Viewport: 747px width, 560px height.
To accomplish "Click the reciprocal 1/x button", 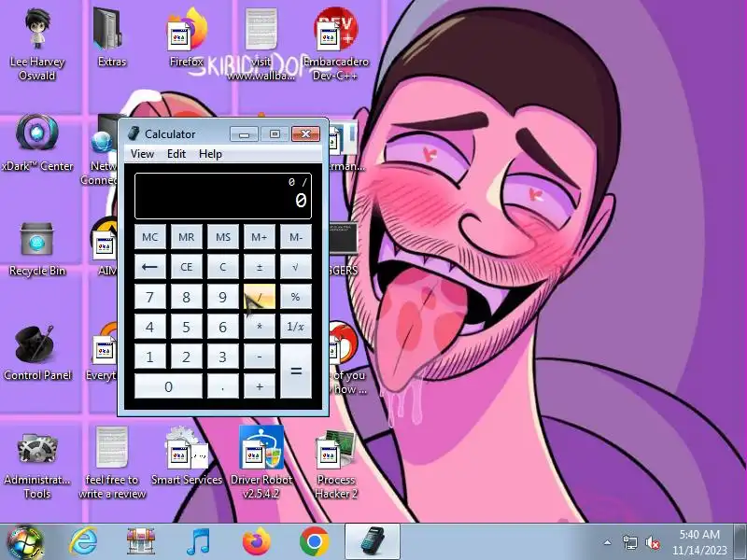I will click(x=296, y=327).
